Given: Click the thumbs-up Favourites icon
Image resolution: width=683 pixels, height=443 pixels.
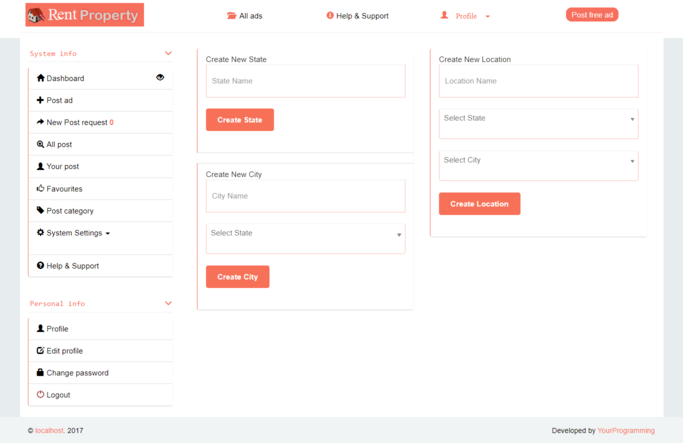Looking at the screenshot, I should pos(40,188).
